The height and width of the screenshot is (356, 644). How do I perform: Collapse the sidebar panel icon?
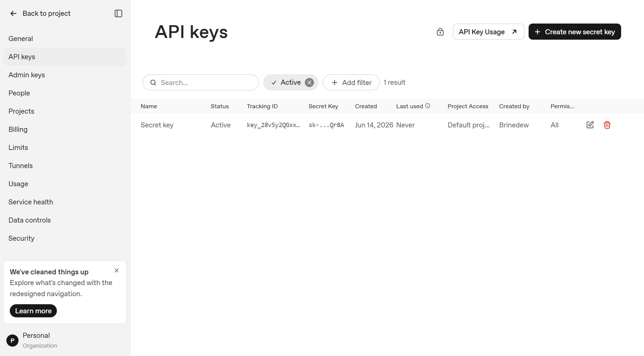click(x=118, y=13)
